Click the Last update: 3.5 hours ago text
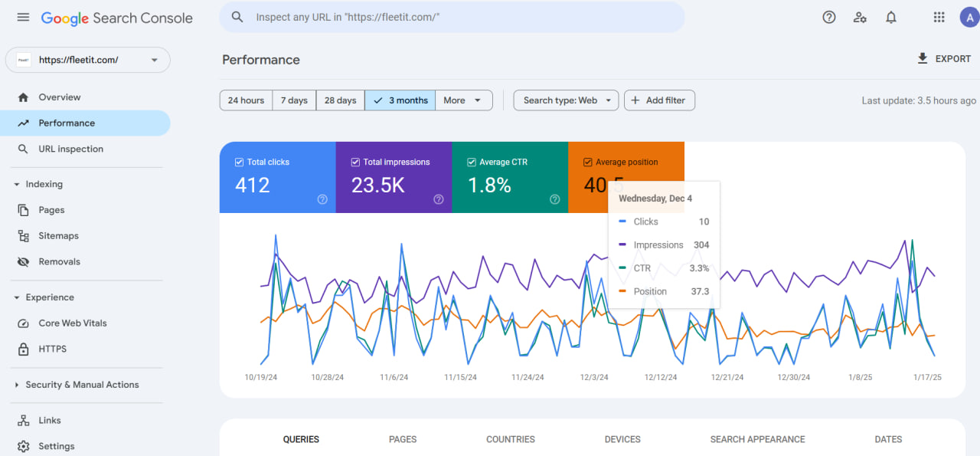The height and width of the screenshot is (456, 980). (x=919, y=100)
